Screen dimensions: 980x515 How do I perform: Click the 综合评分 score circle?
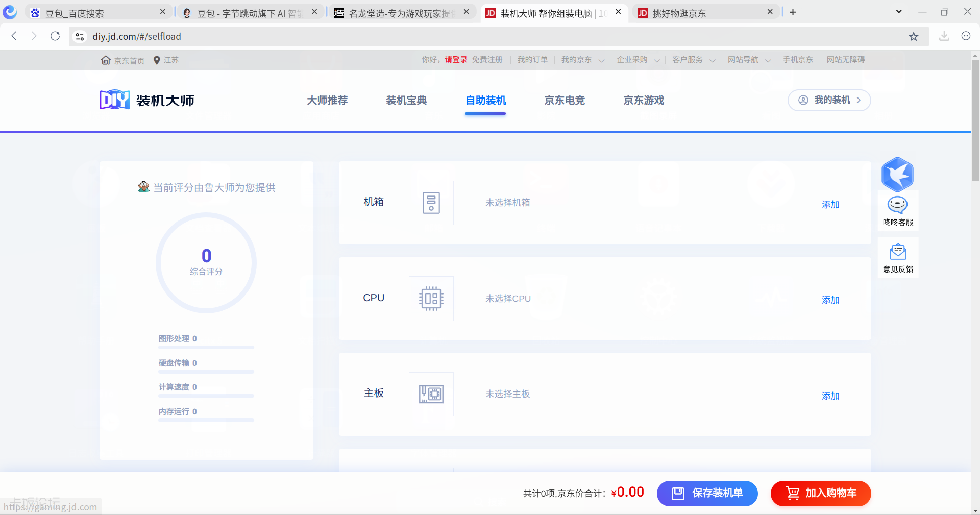pyautogui.click(x=206, y=262)
